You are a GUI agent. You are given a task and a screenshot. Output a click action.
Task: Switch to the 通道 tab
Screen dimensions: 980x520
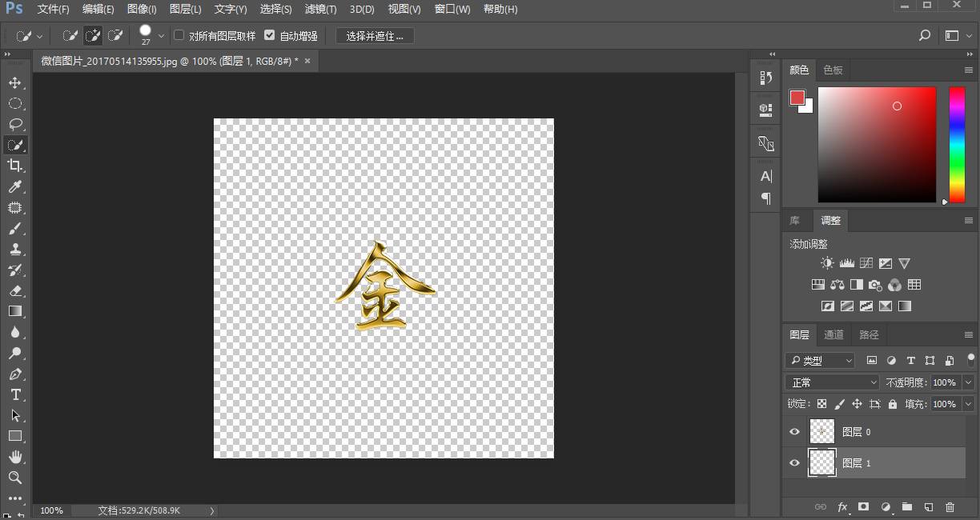click(833, 334)
